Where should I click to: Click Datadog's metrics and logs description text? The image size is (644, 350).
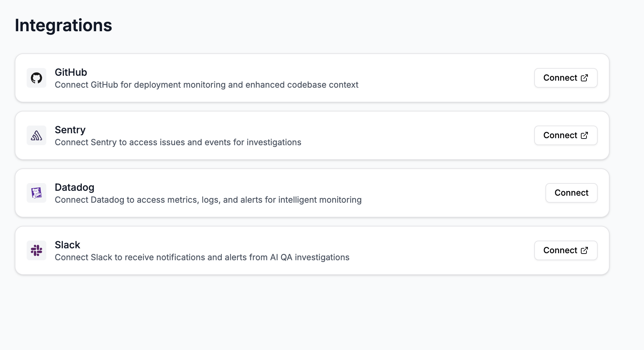(208, 200)
